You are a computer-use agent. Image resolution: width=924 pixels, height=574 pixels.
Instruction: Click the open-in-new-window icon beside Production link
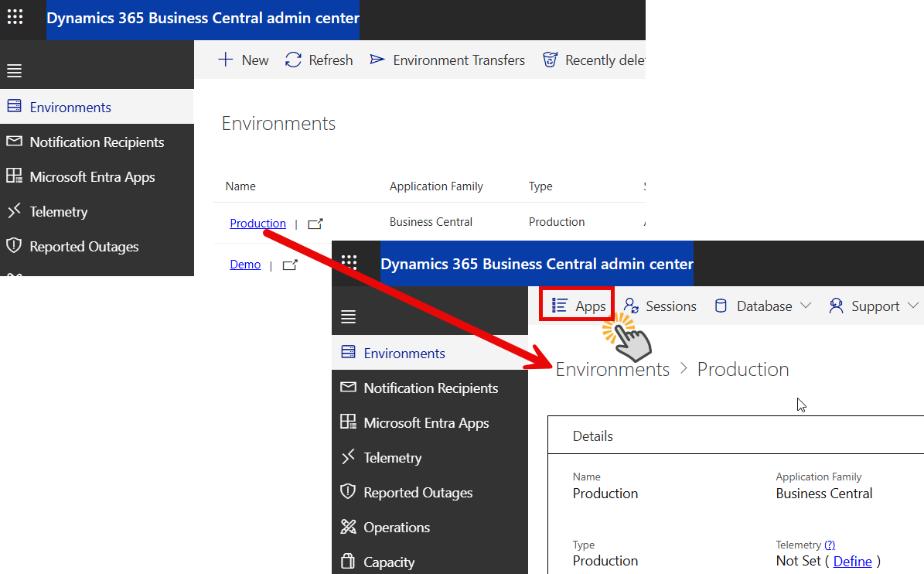click(315, 224)
